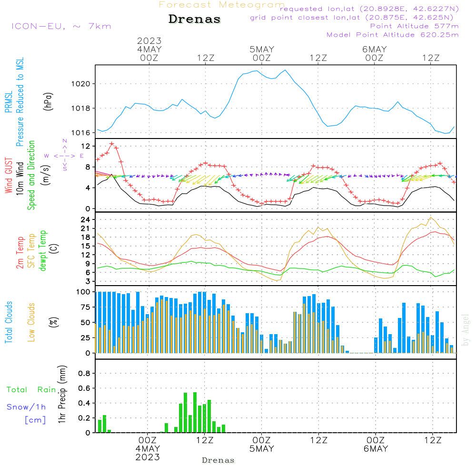Screen dimensions: 476x476
Task: Click the '(hPa)' unit label
Action: tap(48, 101)
